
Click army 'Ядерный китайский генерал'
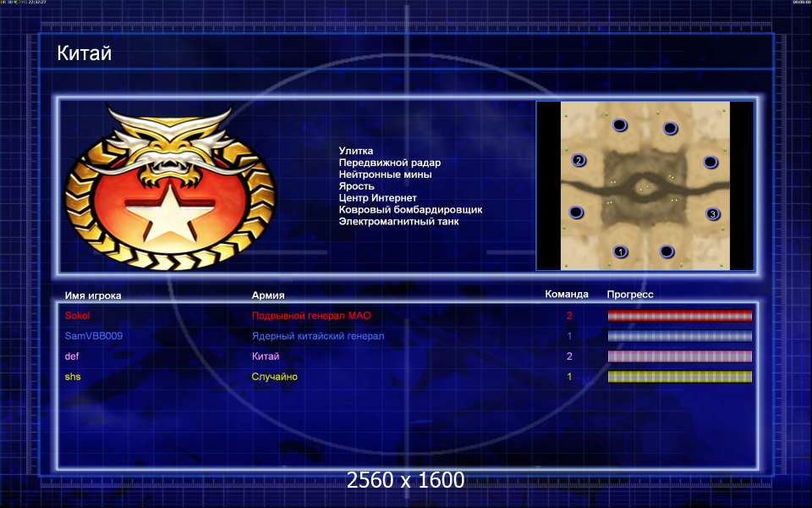(x=318, y=336)
